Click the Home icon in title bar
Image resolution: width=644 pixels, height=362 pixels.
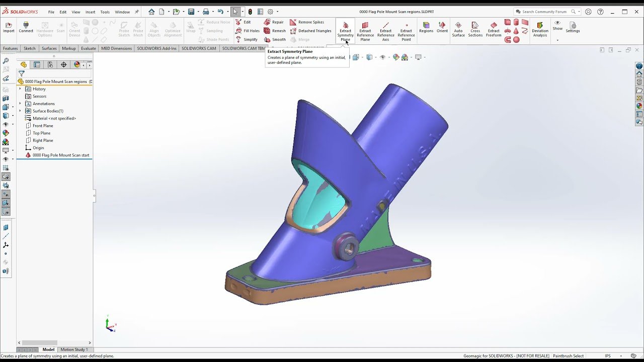(x=151, y=12)
